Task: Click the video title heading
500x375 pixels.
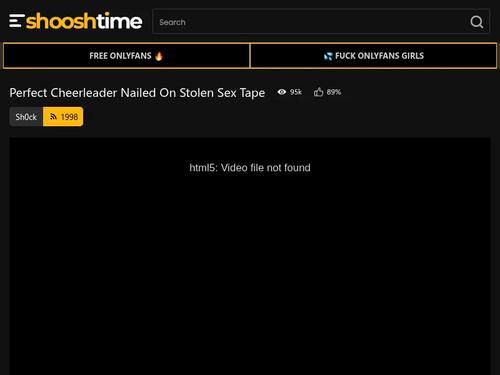Action: coord(137,93)
